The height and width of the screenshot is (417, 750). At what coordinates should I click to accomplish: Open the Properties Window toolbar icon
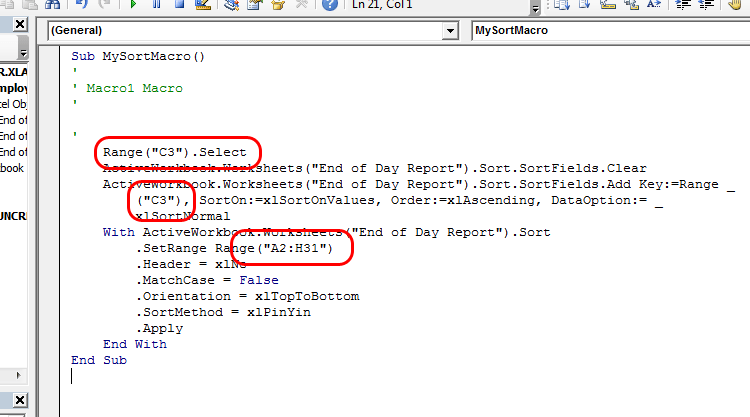point(255,5)
